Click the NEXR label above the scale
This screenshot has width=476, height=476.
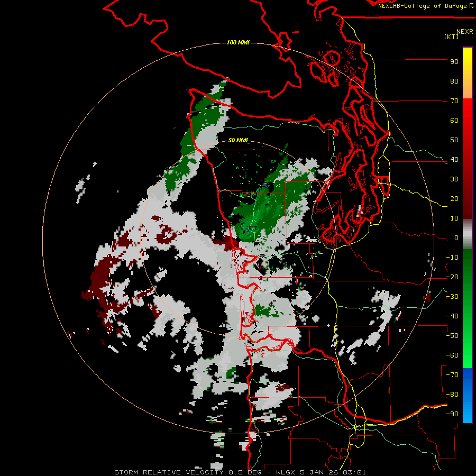click(x=465, y=32)
